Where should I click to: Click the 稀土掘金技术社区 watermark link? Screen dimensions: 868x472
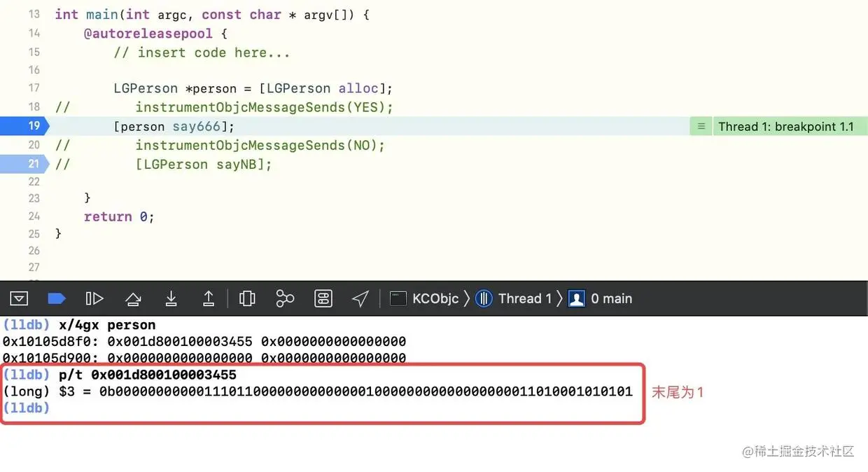(798, 452)
